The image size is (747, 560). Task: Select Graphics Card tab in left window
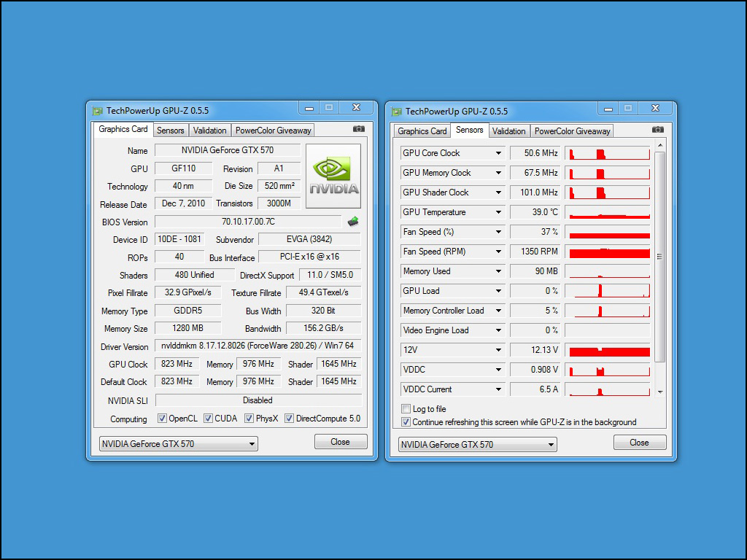[123, 129]
